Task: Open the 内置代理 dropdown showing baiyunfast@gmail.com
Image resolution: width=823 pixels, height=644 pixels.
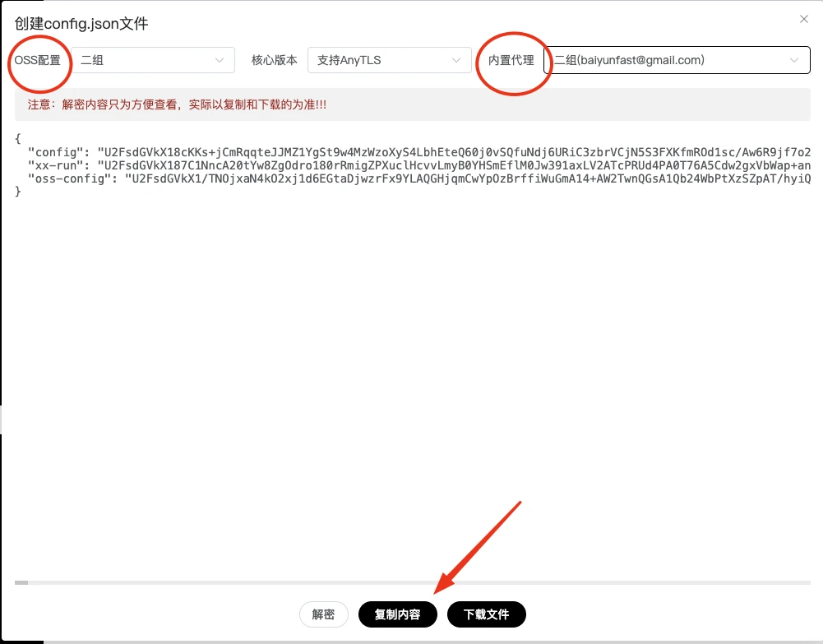Action: [676, 60]
